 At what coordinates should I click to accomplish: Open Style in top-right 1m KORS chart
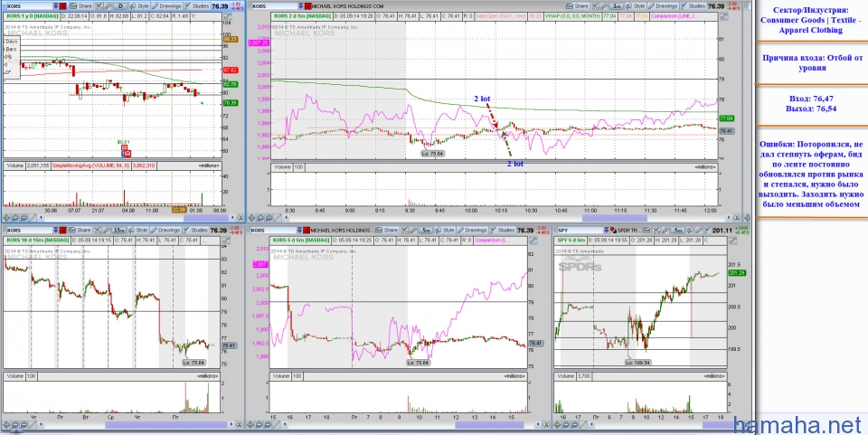pos(636,6)
